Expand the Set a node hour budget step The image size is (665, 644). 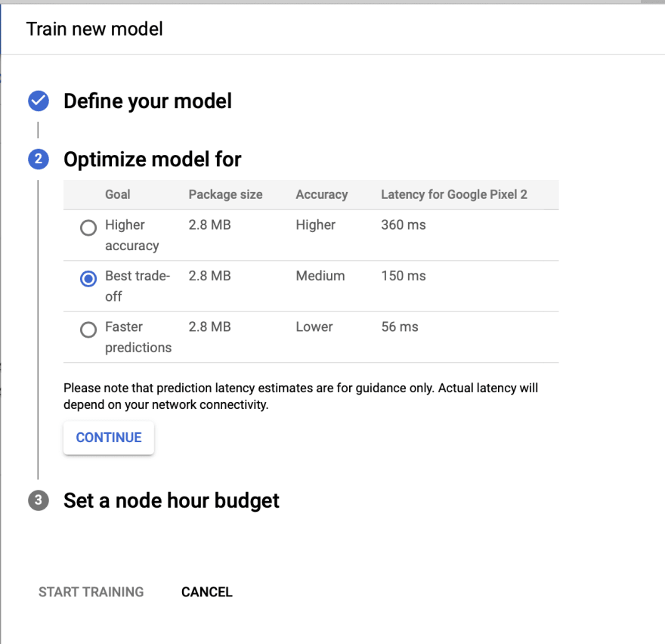point(172,500)
